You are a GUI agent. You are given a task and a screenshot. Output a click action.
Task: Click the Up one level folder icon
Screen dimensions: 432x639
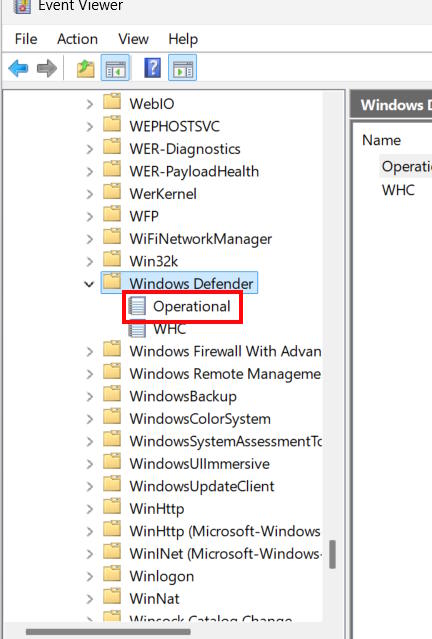86,68
